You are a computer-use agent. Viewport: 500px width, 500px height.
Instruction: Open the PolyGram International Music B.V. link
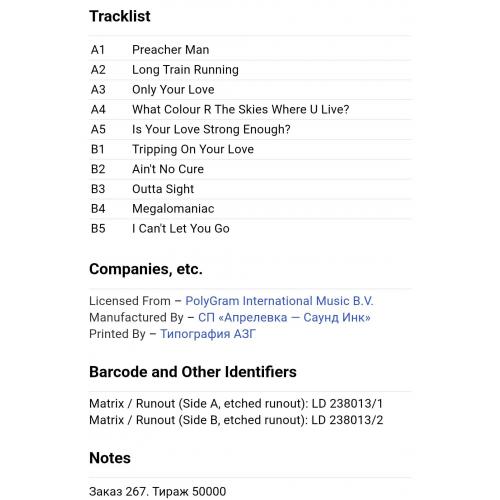pyautogui.click(x=279, y=301)
